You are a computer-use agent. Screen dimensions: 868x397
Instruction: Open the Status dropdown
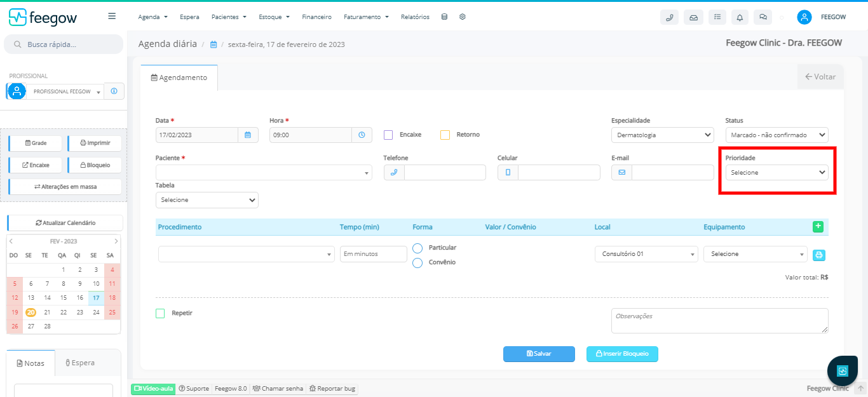[x=776, y=135]
